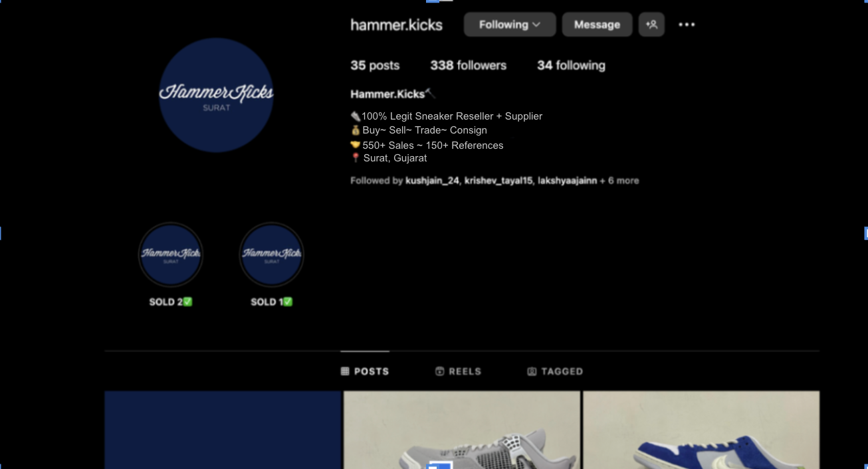The height and width of the screenshot is (469, 868).
Task: Open the Following dropdown button
Action: click(x=510, y=25)
